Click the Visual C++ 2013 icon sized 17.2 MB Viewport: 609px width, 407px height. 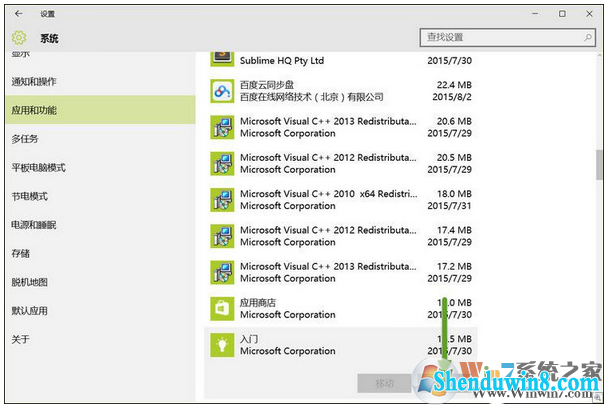(x=222, y=272)
